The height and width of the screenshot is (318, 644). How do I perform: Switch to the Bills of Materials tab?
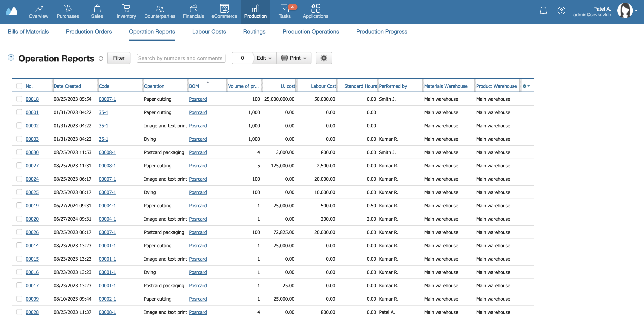point(28,32)
